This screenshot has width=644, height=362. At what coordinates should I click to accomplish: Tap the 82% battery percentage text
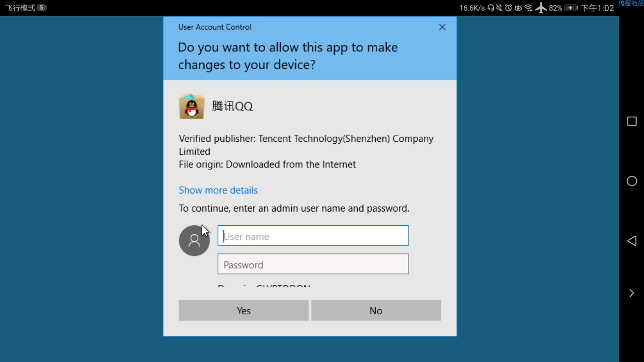(x=555, y=8)
